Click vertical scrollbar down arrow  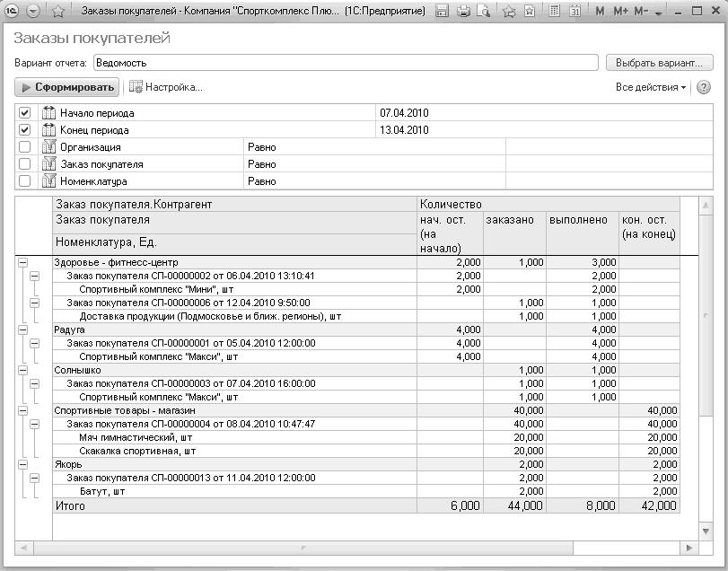coord(706,531)
